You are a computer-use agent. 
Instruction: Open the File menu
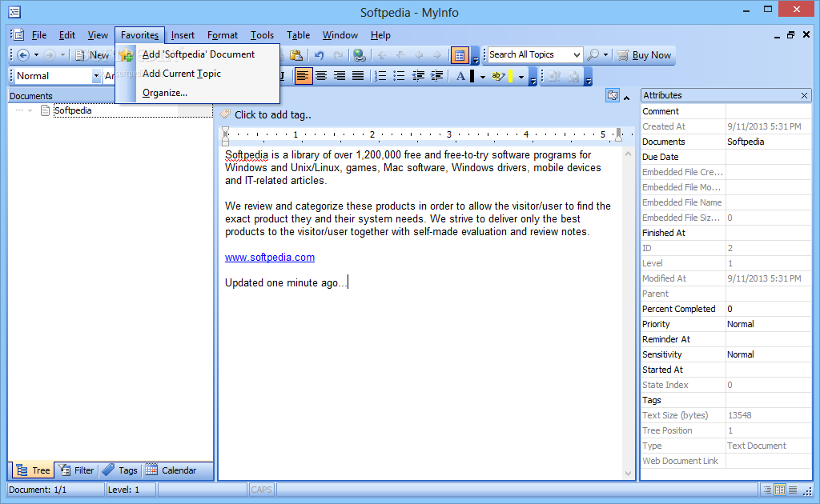(39, 35)
